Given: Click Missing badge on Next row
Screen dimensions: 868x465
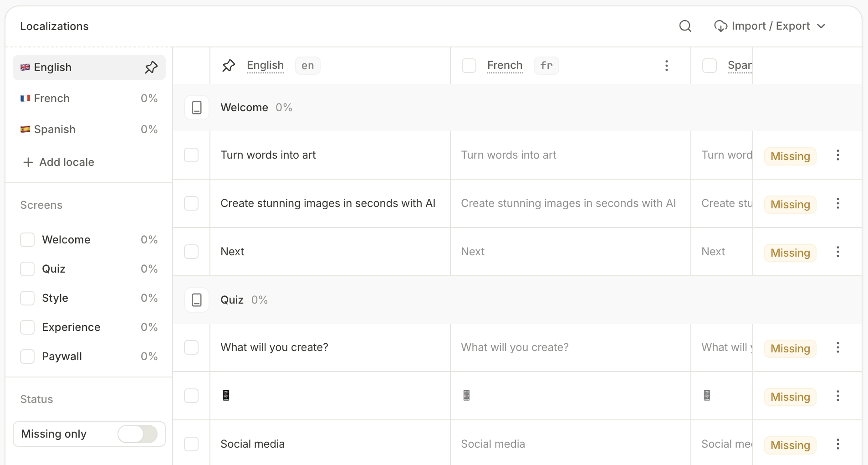Looking at the screenshot, I should [790, 253].
